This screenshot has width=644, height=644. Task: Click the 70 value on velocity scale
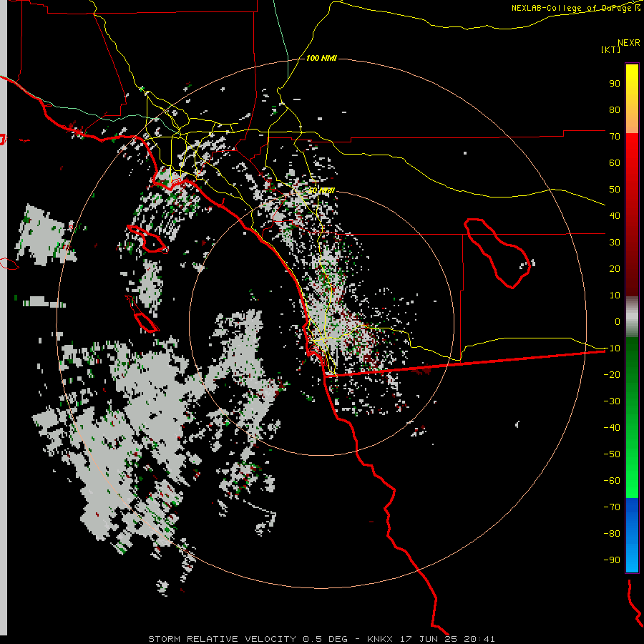point(615,137)
